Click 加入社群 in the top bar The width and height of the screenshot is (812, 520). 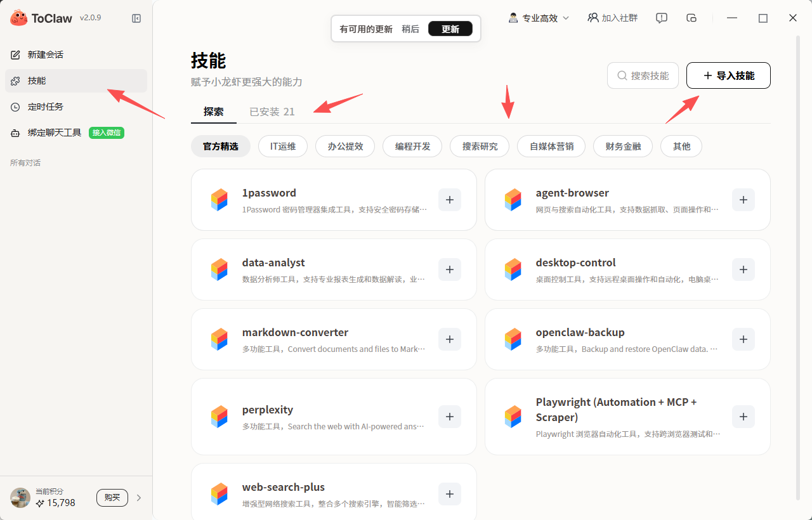[613, 18]
